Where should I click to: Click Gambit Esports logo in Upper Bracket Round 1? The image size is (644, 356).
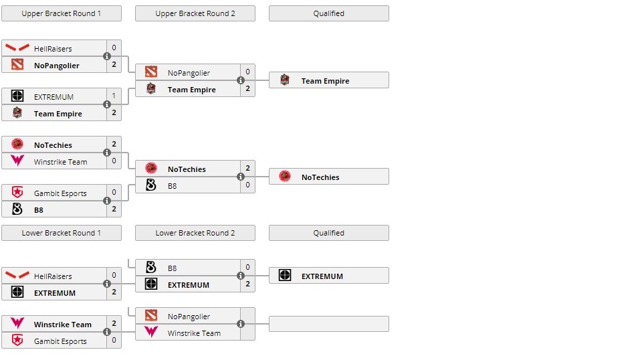(x=17, y=193)
